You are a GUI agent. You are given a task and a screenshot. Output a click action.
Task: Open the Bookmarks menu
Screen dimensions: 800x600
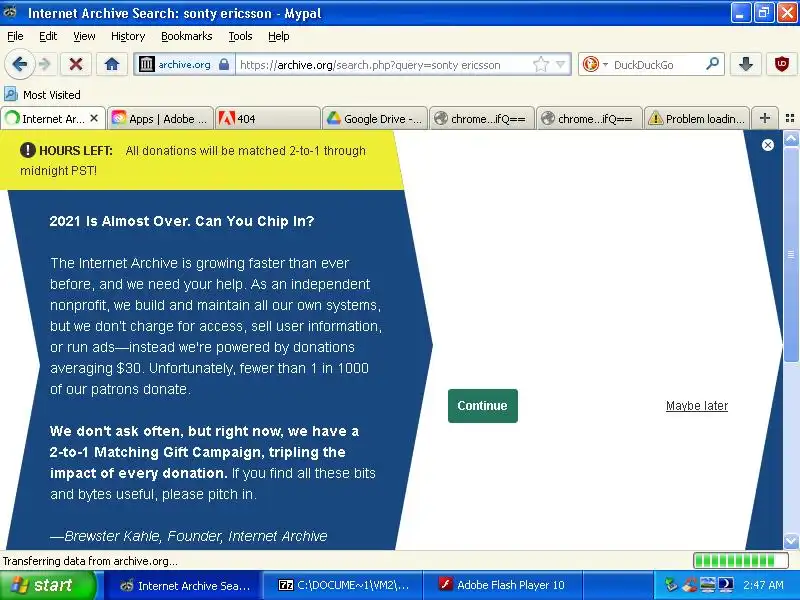point(187,36)
